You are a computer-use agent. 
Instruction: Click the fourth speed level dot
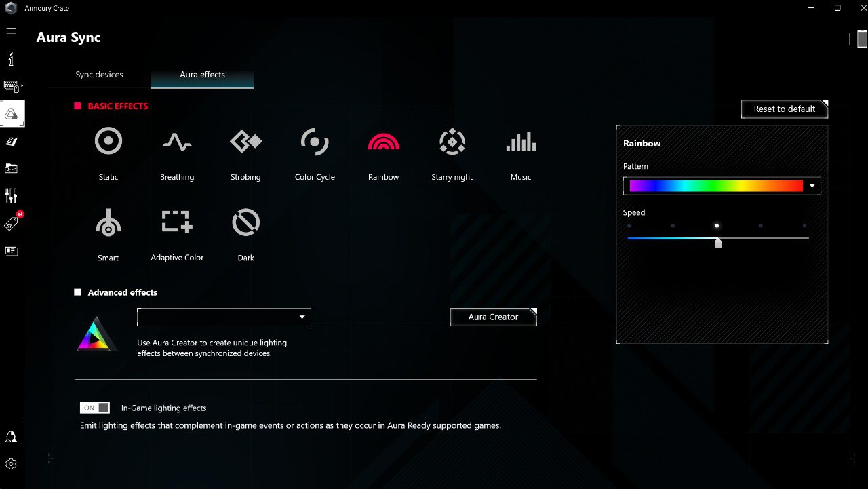(761, 226)
